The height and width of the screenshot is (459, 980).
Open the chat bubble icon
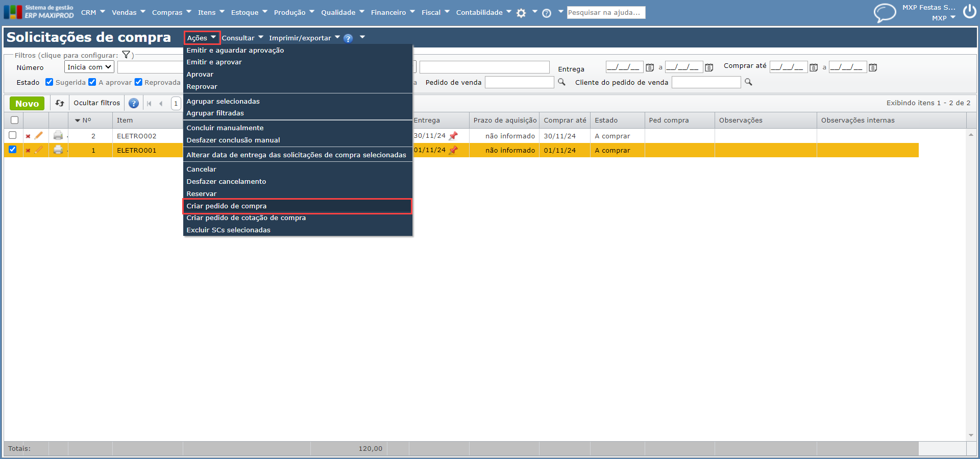pos(885,13)
